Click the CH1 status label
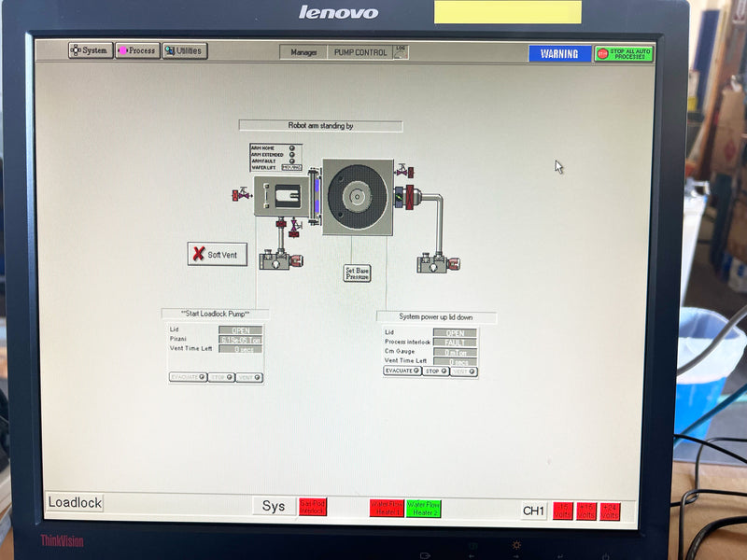The height and width of the screenshot is (560, 747). (533, 511)
